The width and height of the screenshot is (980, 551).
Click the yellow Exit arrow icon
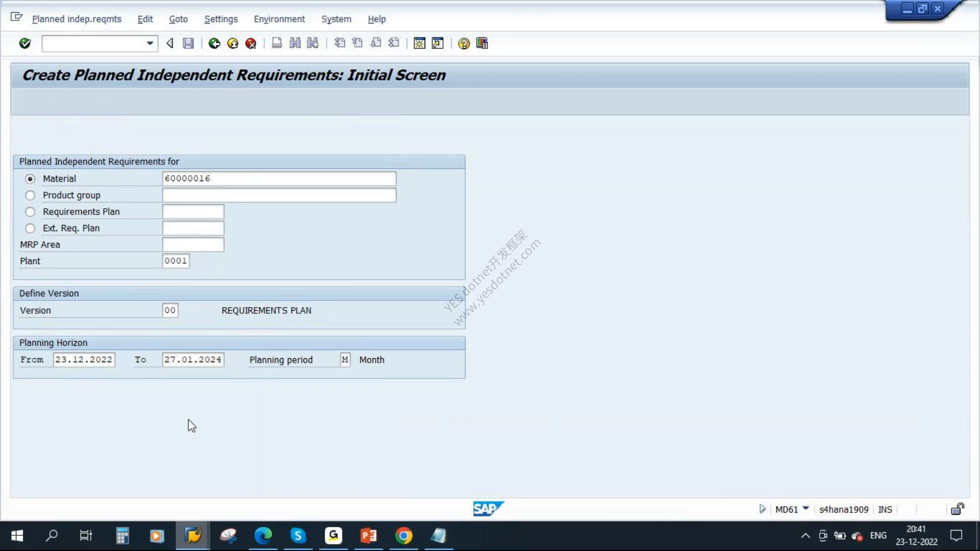point(233,43)
